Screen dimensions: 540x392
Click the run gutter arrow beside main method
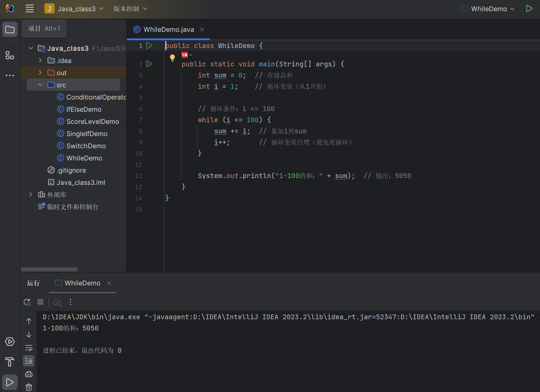(x=149, y=64)
